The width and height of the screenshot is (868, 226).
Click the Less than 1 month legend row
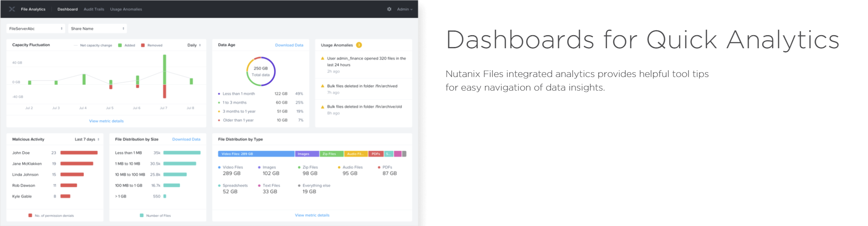(260, 94)
